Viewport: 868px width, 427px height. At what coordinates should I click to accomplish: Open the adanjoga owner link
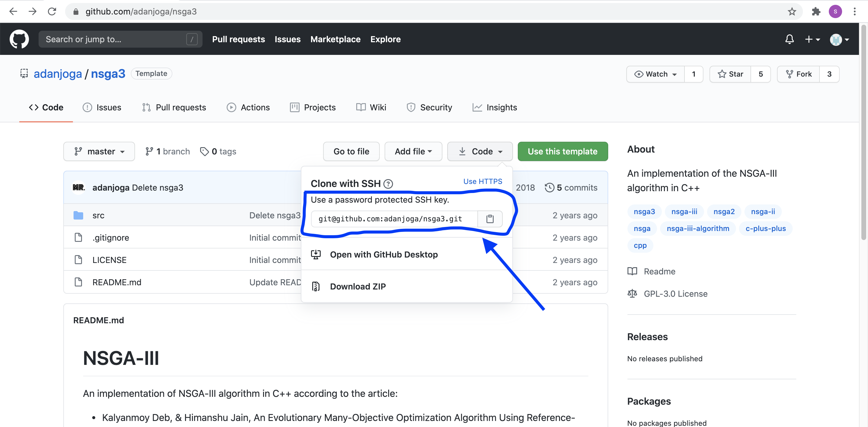click(x=58, y=74)
